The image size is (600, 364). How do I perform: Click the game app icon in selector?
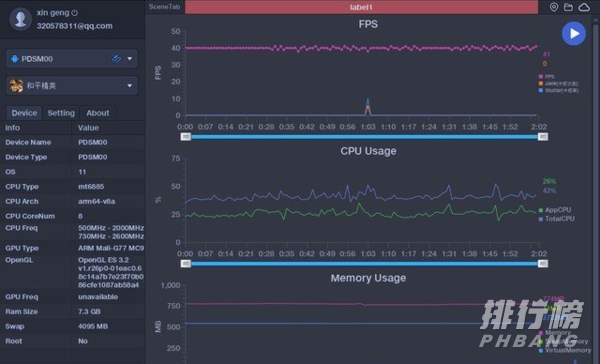pos(16,86)
